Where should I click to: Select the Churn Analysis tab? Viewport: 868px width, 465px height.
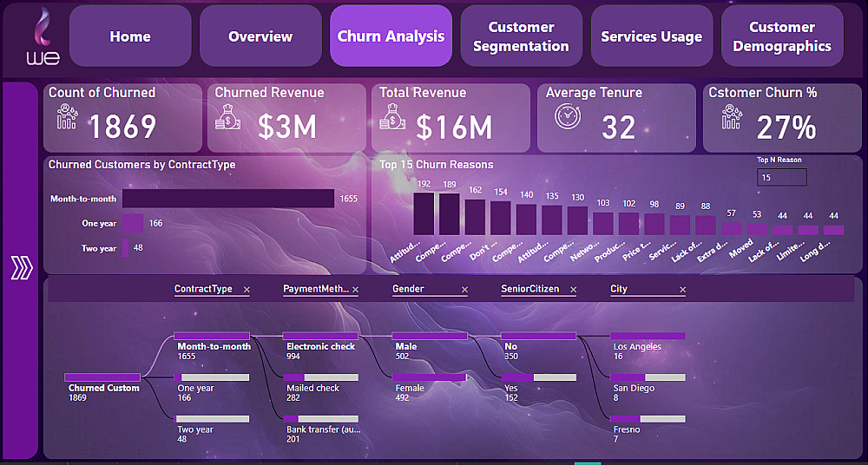tap(391, 36)
